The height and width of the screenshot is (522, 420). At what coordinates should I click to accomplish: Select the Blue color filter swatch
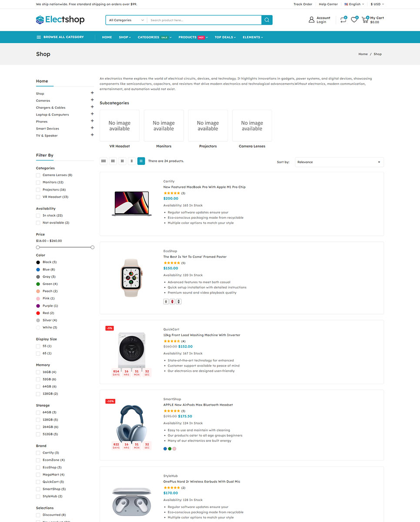click(x=38, y=269)
